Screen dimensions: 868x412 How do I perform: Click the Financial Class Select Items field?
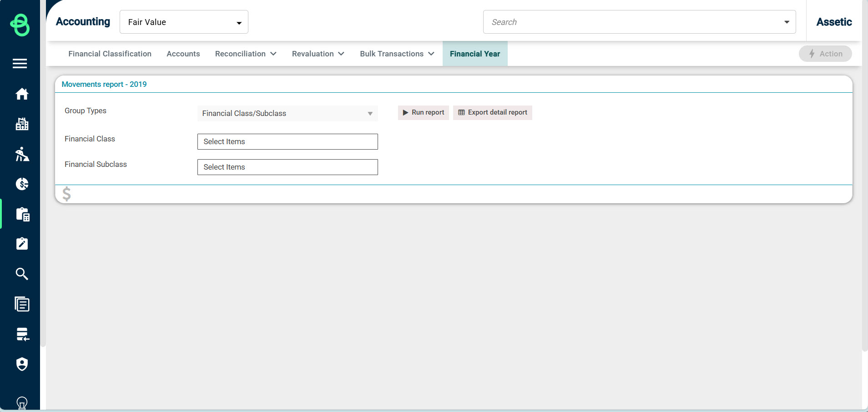coord(288,141)
